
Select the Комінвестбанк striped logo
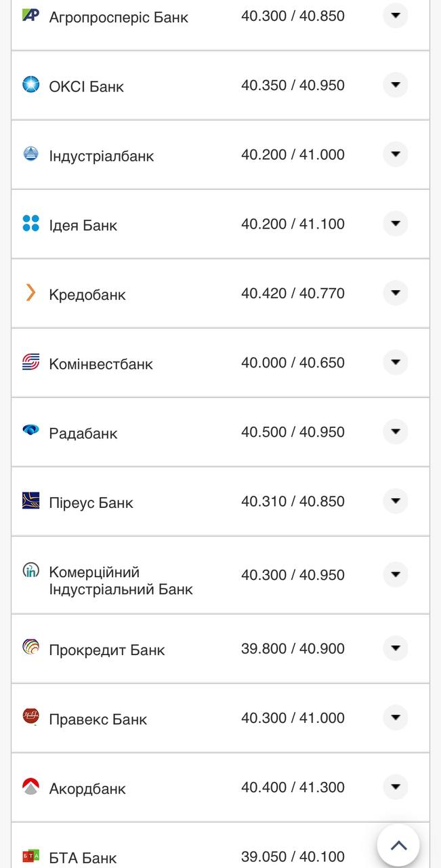click(x=30, y=362)
